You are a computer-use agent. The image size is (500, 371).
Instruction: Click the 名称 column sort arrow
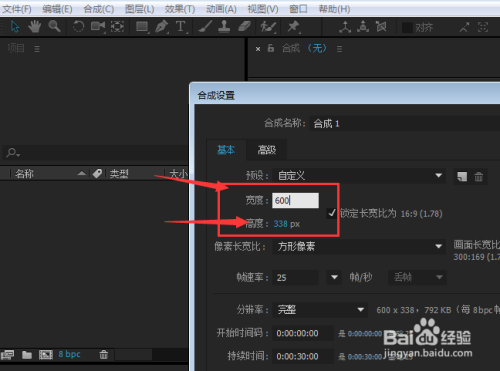pos(82,173)
